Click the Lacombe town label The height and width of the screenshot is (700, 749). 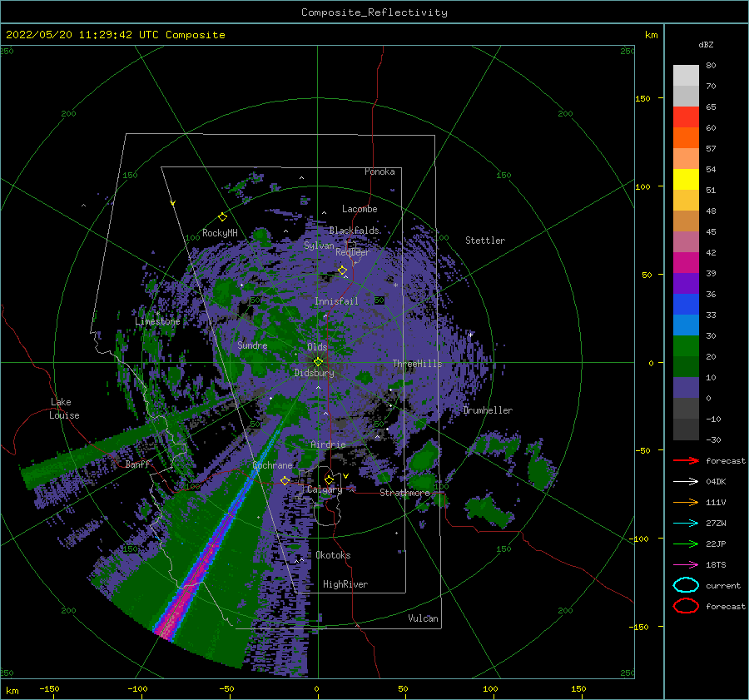pos(360,209)
